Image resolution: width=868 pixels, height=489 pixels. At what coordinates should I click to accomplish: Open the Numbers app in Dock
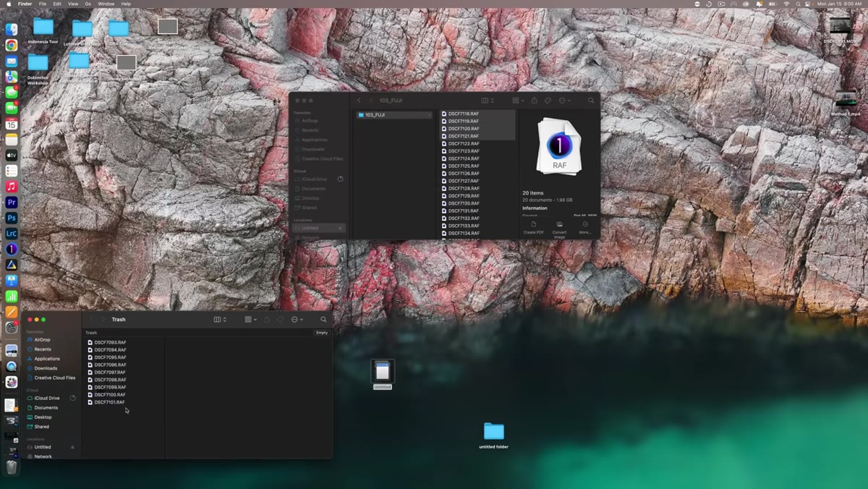(12, 297)
